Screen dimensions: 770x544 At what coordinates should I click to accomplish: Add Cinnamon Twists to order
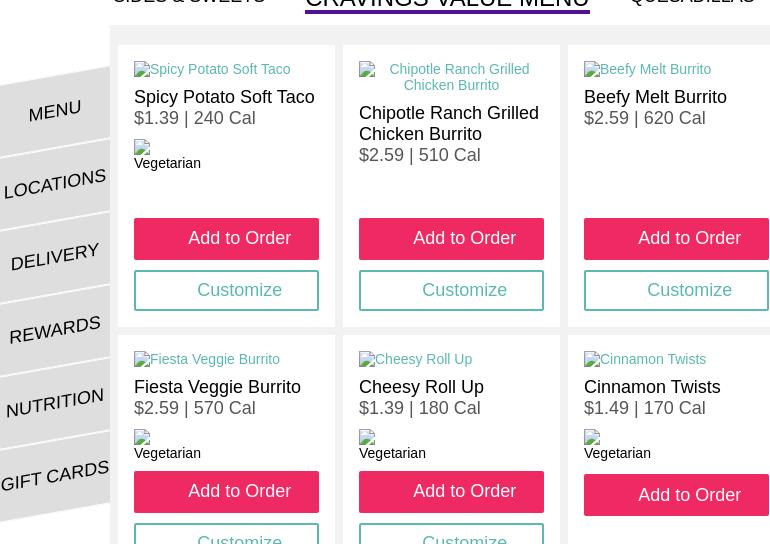676,496
